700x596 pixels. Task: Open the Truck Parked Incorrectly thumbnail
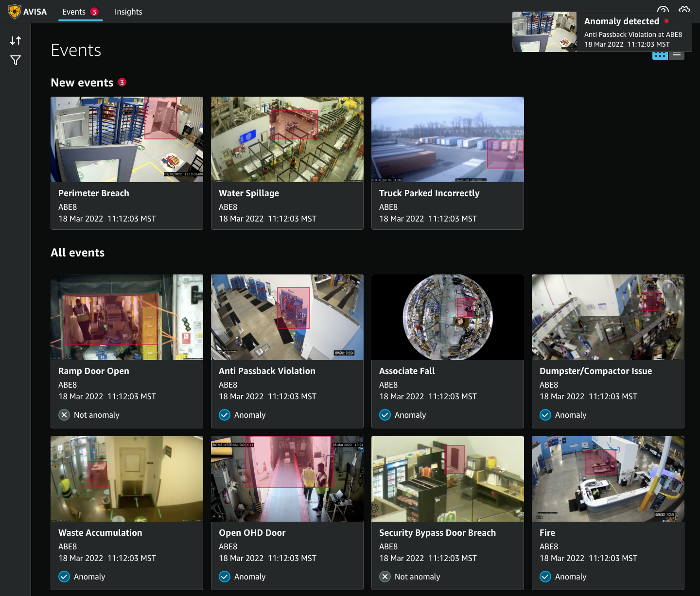448,139
